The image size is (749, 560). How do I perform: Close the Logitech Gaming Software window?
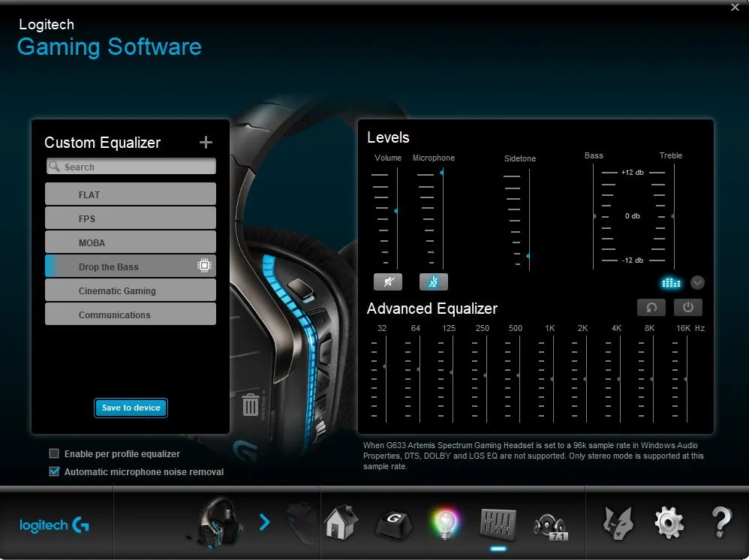coord(735,8)
